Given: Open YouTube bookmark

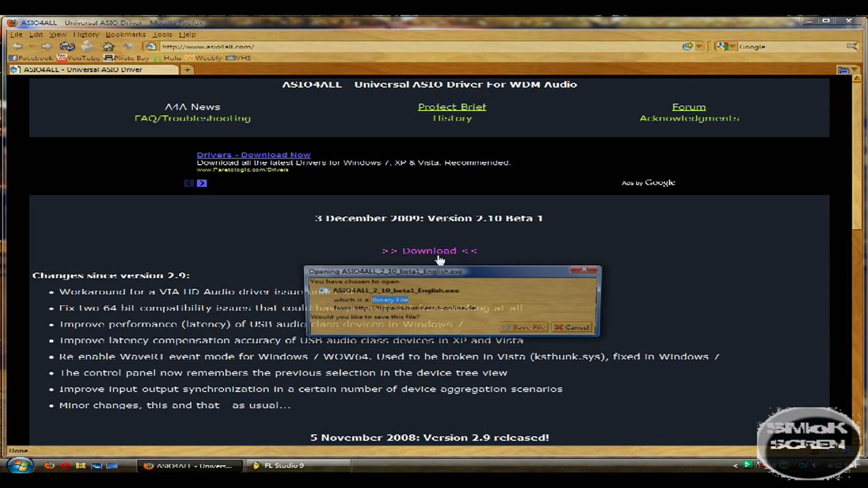Looking at the screenshot, I should click(x=78, y=58).
